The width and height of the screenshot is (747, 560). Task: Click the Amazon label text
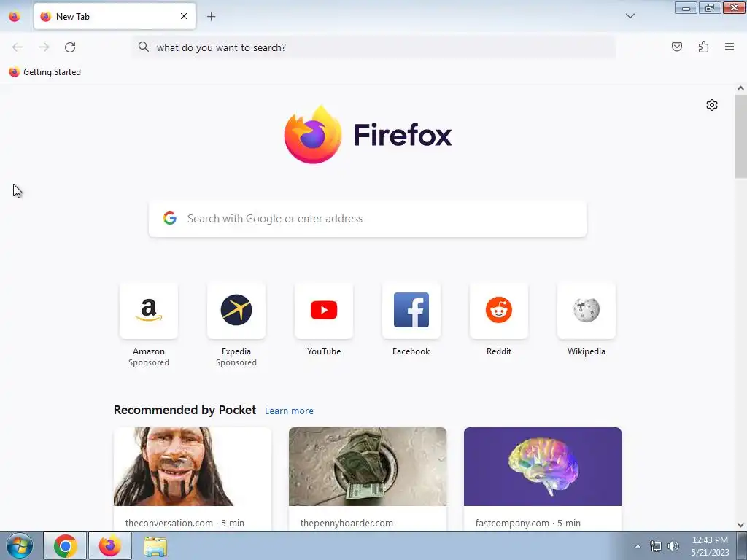(x=149, y=351)
